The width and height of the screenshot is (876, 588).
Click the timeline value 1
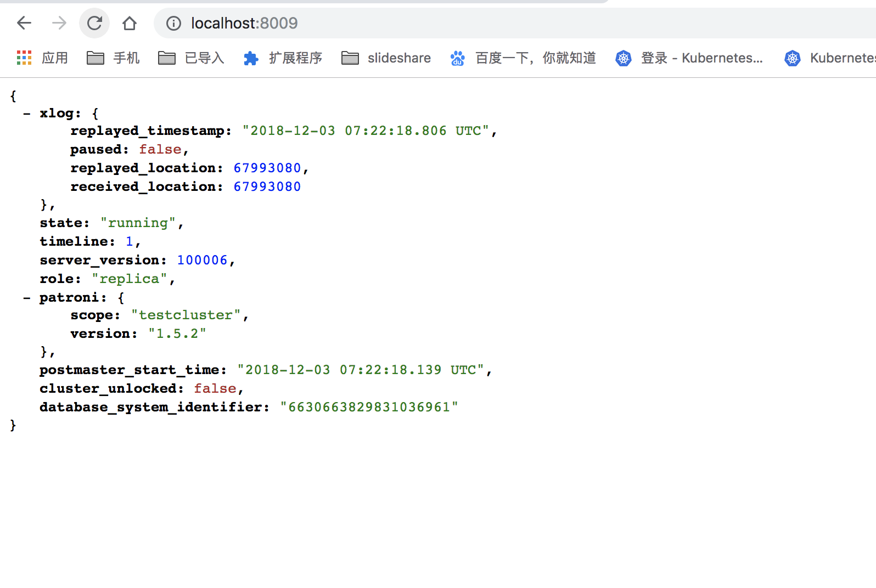point(130,241)
